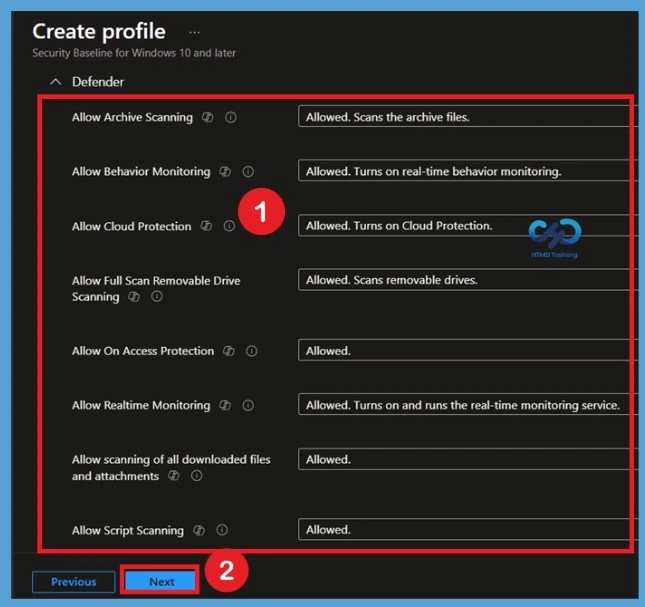Click the 'Create profile' page title
Screen dimensions: 645x607
point(99,32)
